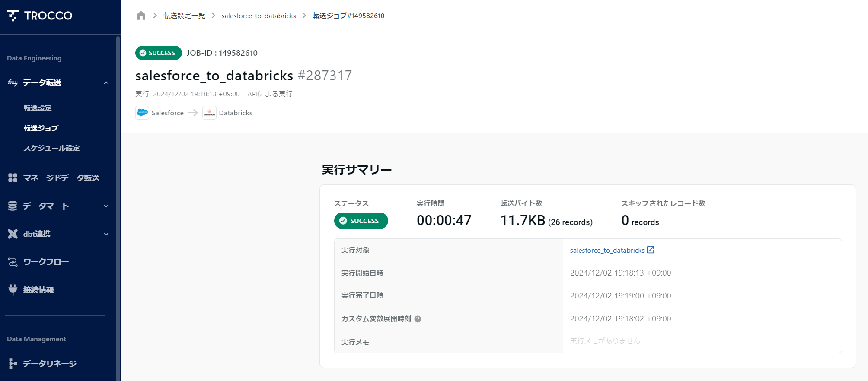Click the salesforce_to_databricks #287317 title
868x381 pixels.
click(244, 76)
